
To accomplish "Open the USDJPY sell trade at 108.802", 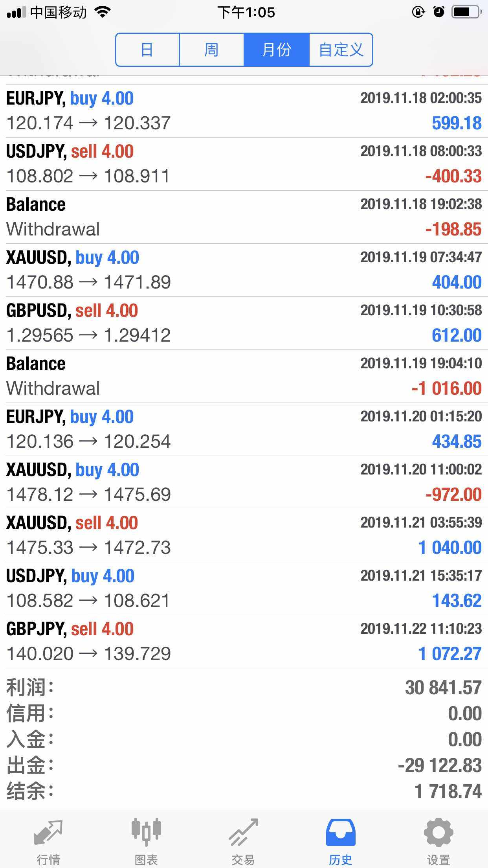I will click(x=244, y=164).
